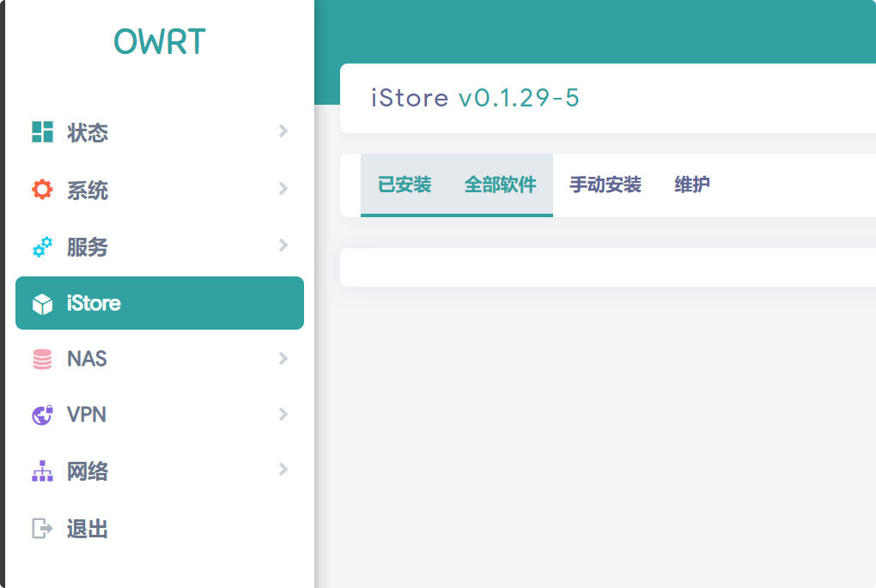Click the pink NAS database icon
876x588 pixels.
pyautogui.click(x=42, y=359)
